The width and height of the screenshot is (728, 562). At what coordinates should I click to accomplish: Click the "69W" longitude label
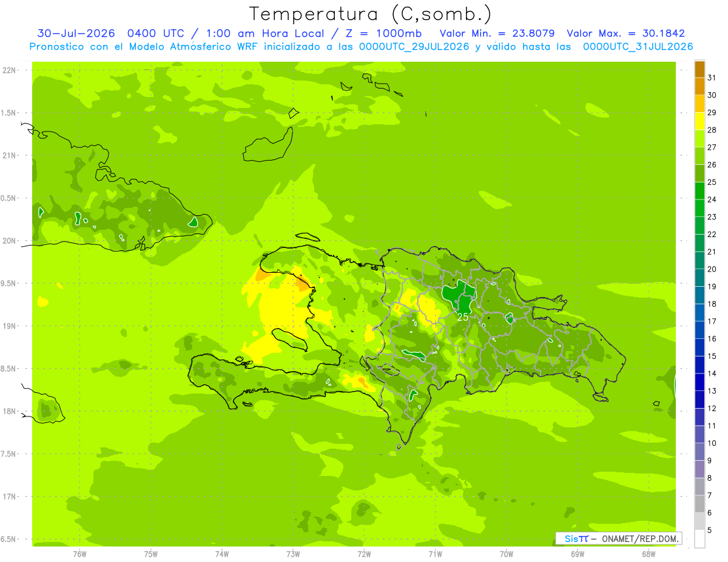click(578, 554)
